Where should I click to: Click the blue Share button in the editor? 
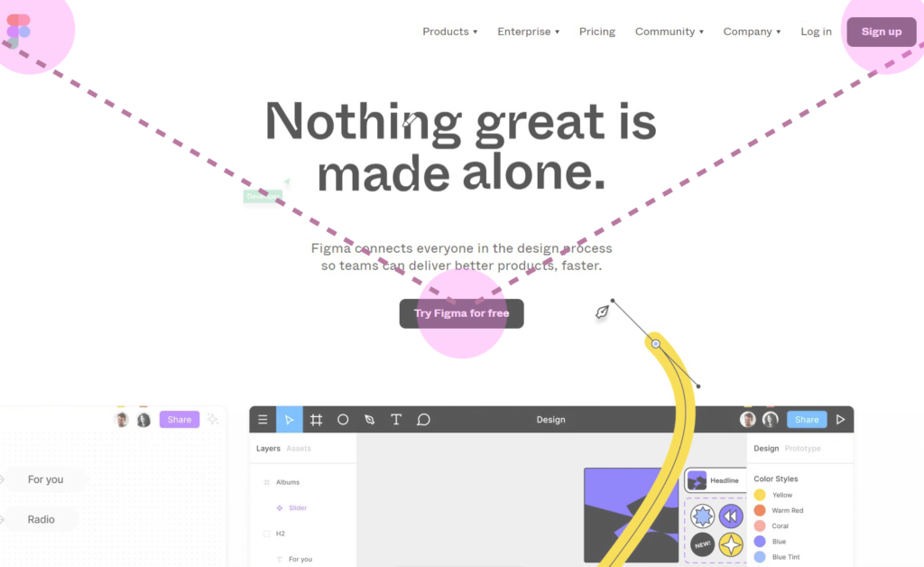807,420
